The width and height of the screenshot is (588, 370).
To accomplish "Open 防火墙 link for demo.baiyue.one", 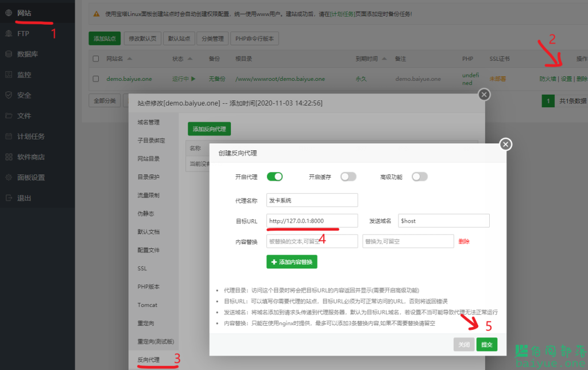I will [547, 79].
